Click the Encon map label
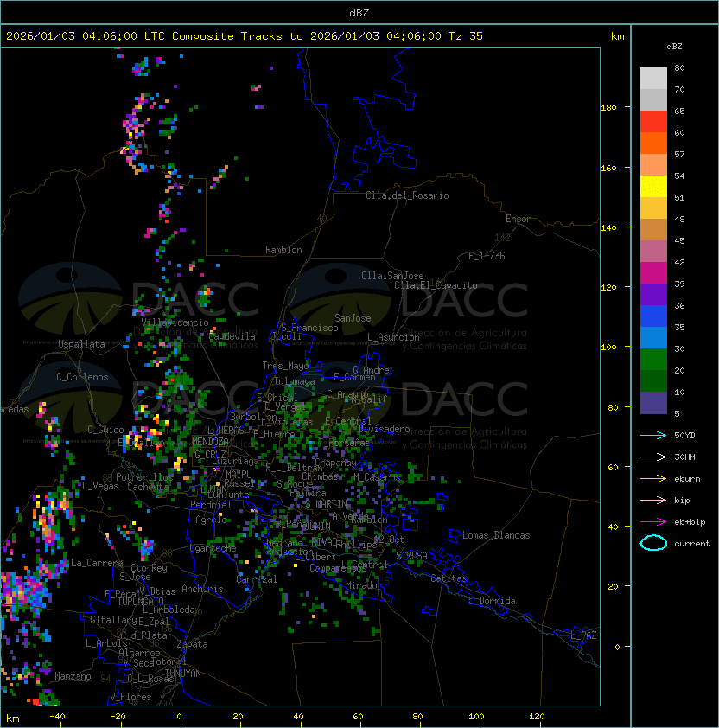Screen dimensions: 719x728 point(519,219)
